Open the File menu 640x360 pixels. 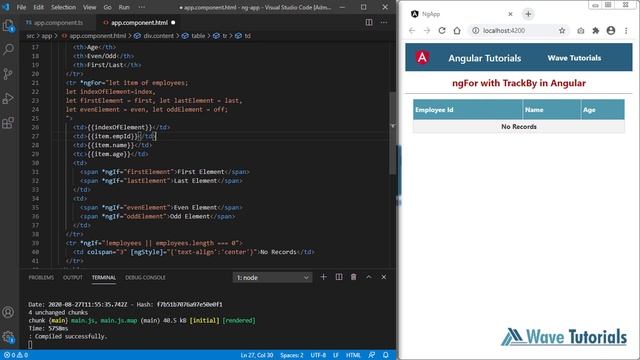21,7
